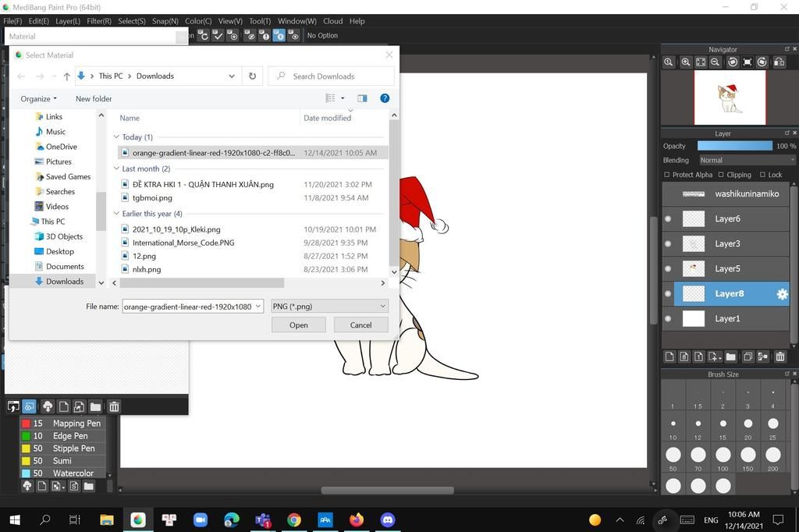Viewport: 799px width, 532px height.
Task: Toggle visibility of Layer5
Action: (x=668, y=269)
